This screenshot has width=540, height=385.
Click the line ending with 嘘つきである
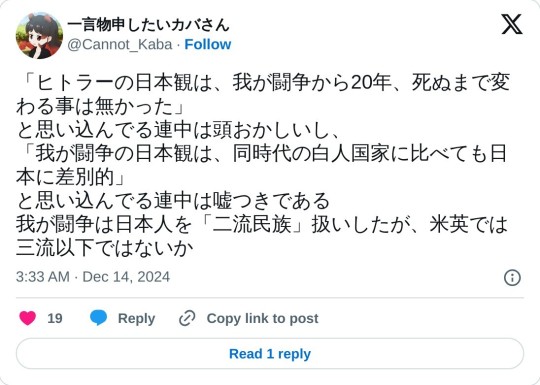173,201
